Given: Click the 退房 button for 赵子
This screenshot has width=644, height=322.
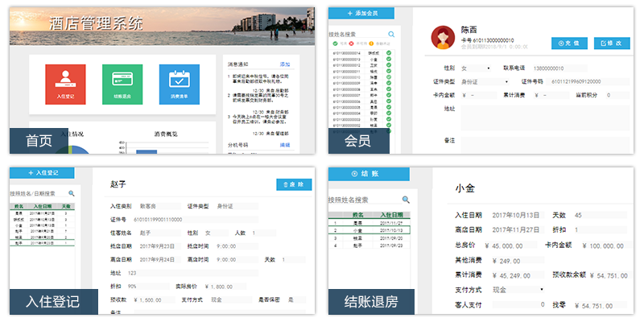Looking at the screenshot, I should click(x=294, y=185).
